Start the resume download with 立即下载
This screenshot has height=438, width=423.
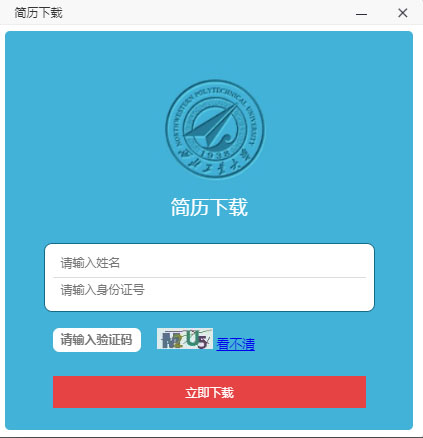point(209,392)
